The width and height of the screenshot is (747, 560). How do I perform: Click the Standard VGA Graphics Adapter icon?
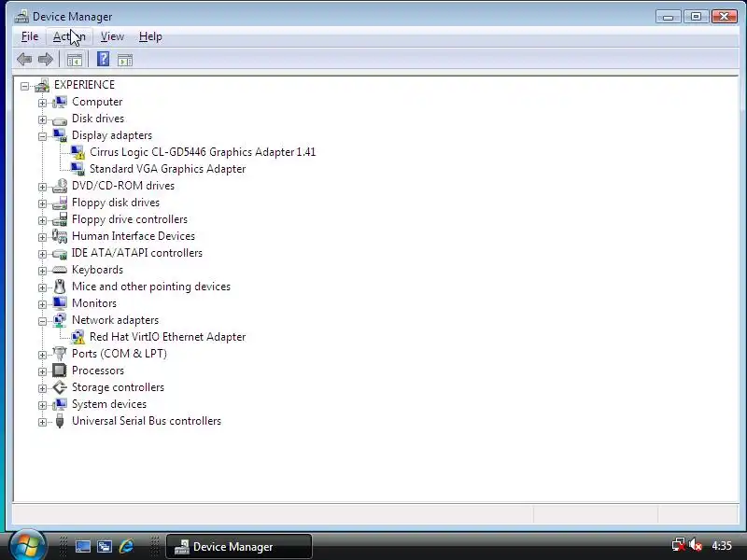(x=78, y=169)
